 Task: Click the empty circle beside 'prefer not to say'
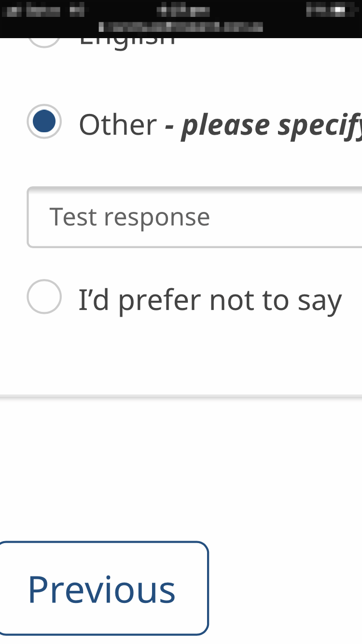pyautogui.click(x=44, y=296)
